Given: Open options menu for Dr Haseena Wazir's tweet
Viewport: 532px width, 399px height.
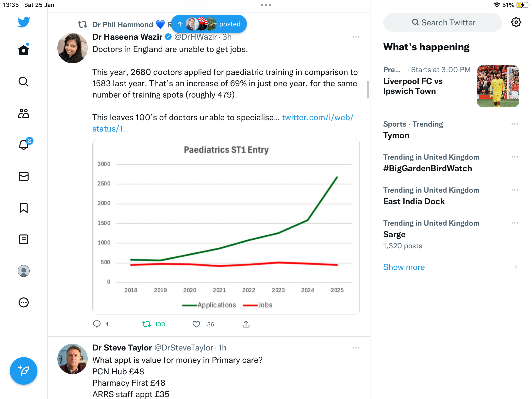Looking at the screenshot, I should click(356, 37).
